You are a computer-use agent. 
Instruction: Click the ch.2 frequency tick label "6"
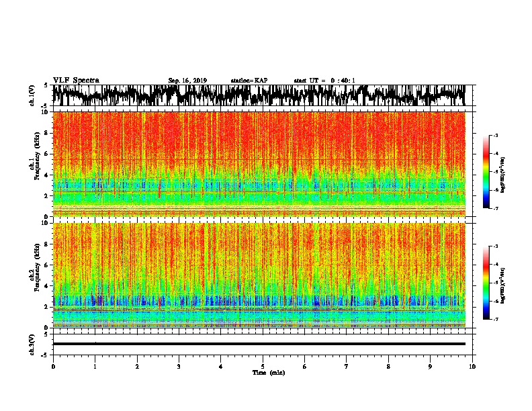[47, 265]
